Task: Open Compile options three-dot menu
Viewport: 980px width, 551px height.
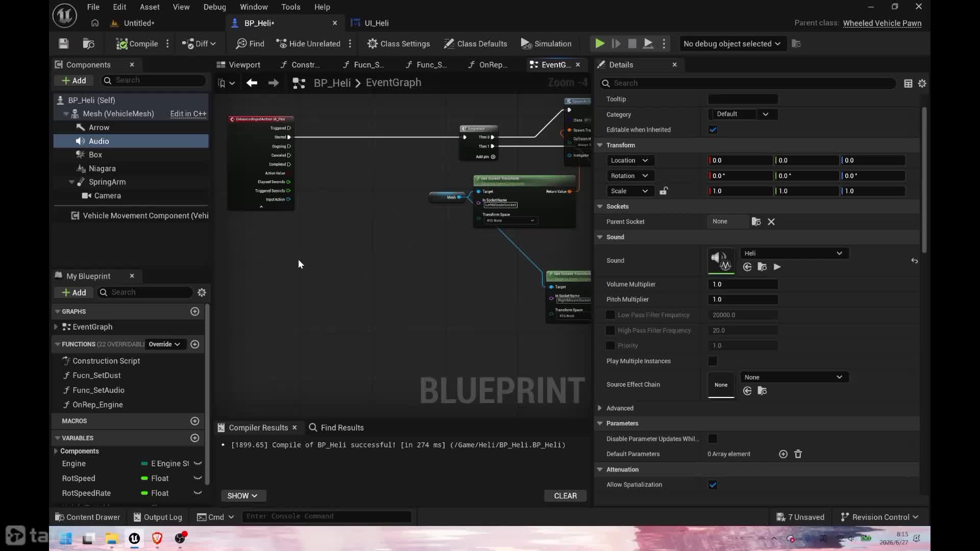Action: [167, 44]
